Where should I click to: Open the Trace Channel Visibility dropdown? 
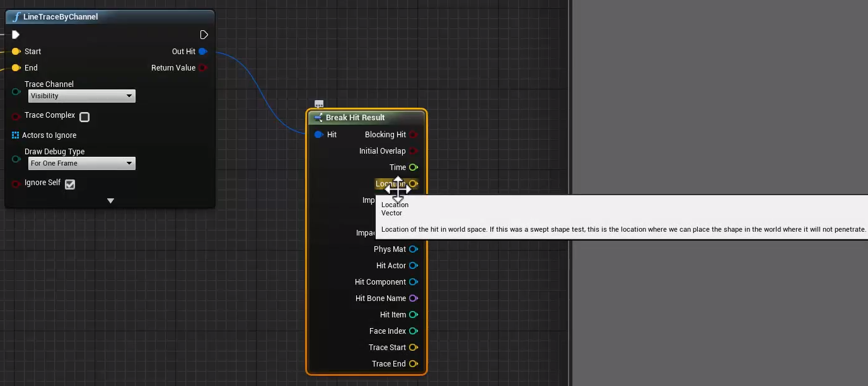[82, 96]
